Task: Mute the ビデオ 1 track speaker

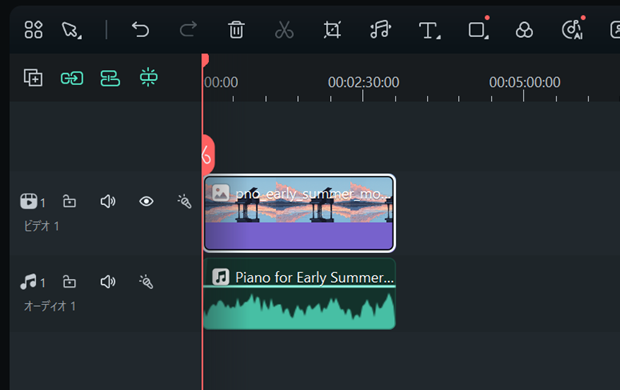Action: click(x=108, y=202)
